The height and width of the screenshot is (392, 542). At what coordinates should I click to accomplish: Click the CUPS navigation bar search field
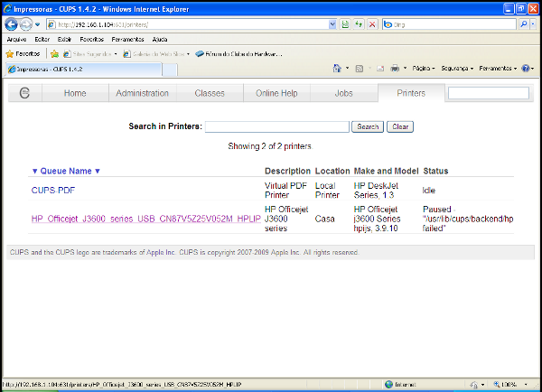click(489, 93)
